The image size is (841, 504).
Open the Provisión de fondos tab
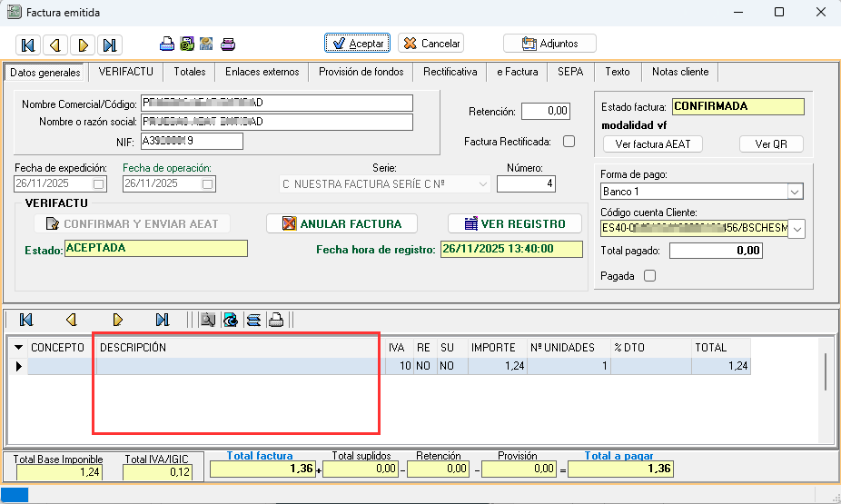pyautogui.click(x=360, y=72)
